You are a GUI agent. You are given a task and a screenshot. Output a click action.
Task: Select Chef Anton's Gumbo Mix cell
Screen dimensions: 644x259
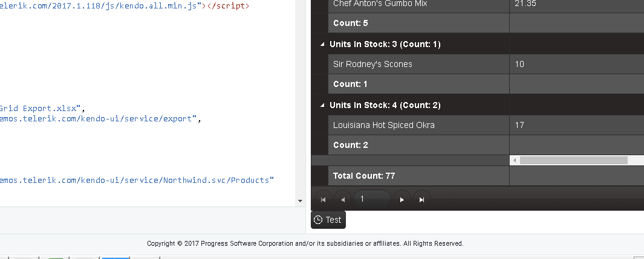[x=380, y=4]
